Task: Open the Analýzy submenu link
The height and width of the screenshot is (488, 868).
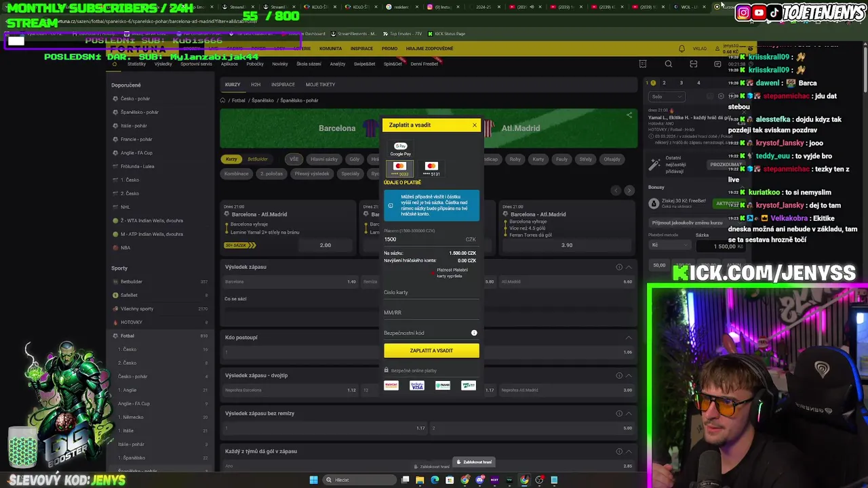Action: coord(337,64)
